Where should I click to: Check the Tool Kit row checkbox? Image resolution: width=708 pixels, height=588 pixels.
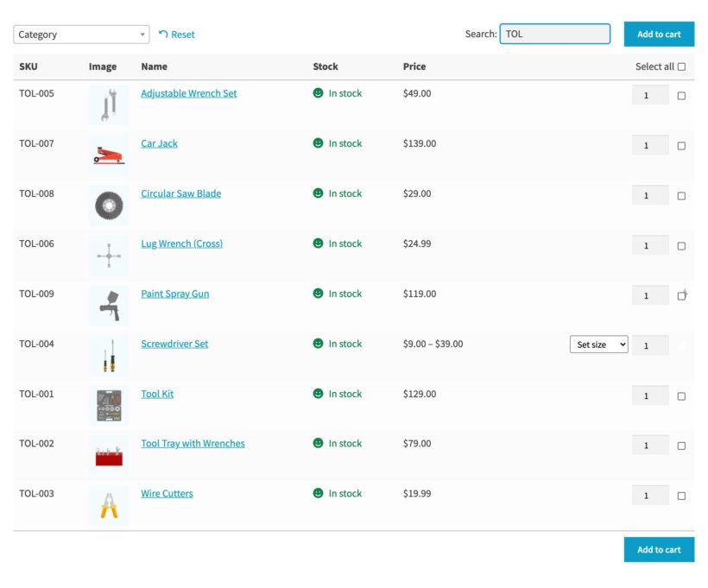point(681,396)
